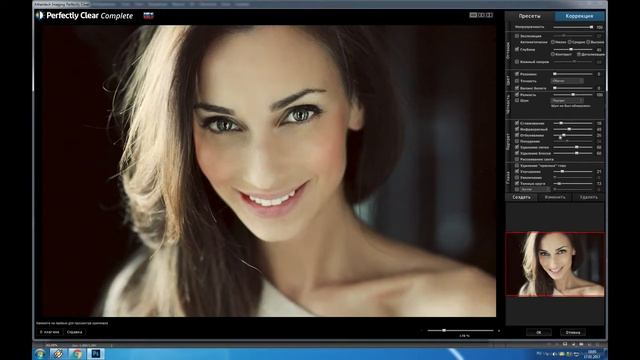
Task: Click the language flag icon beside the title
Action: 149,16
